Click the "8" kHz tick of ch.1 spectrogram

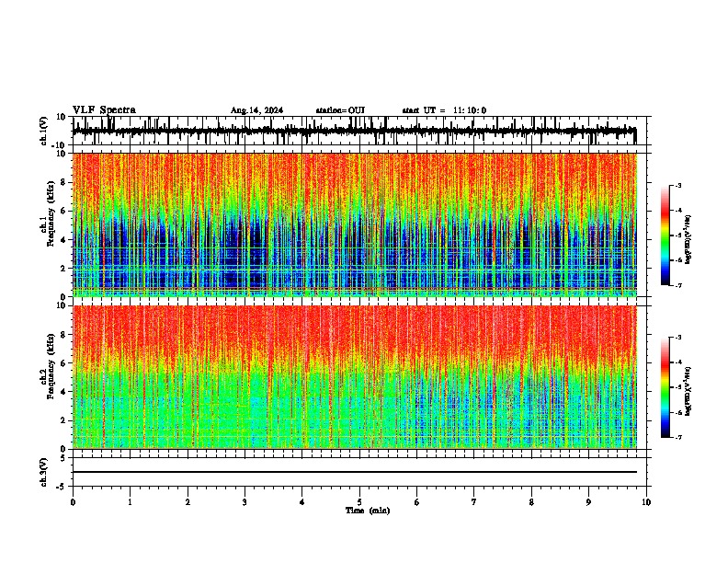coord(63,182)
